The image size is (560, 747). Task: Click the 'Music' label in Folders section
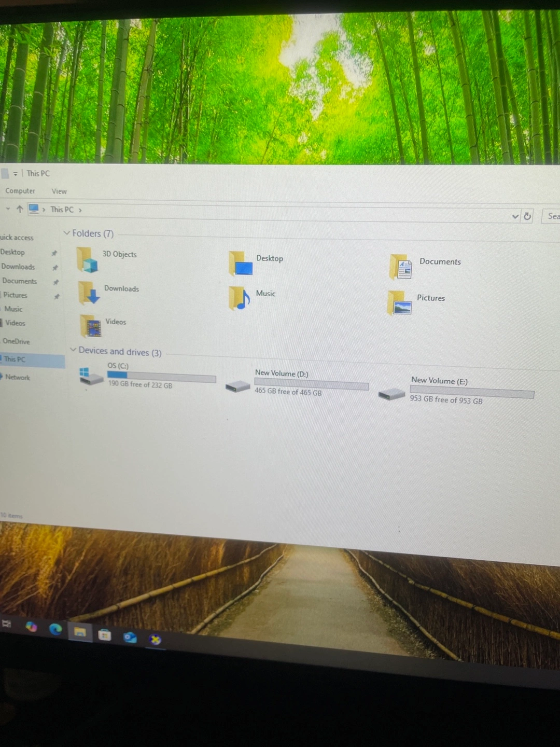click(265, 294)
